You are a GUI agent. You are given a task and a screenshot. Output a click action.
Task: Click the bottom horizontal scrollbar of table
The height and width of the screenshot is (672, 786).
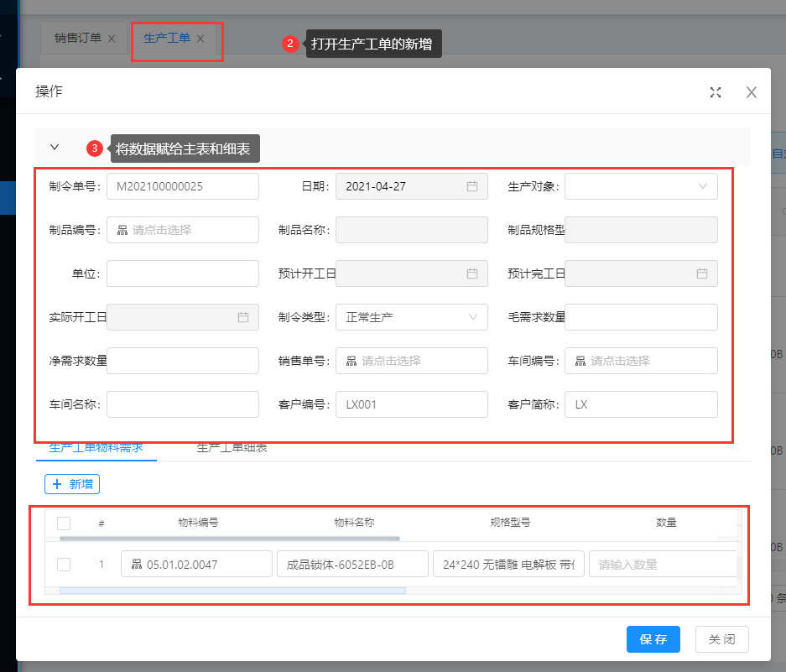point(232,591)
